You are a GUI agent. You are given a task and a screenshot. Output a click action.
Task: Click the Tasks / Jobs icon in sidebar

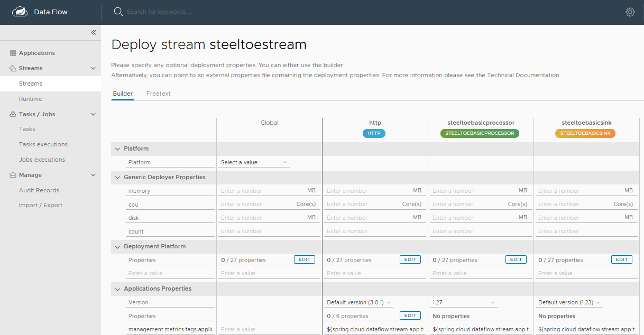tap(12, 114)
